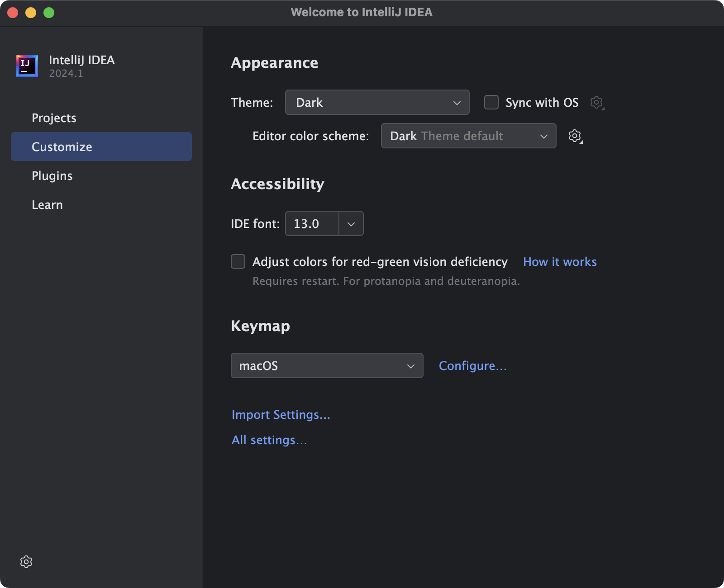This screenshot has height=588, width=724.
Task: Click into the IDE font 13.0 field
Action: tap(312, 223)
